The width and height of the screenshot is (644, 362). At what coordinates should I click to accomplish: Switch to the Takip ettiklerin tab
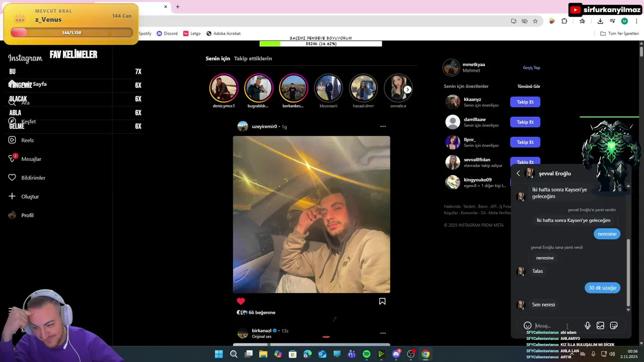pyautogui.click(x=253, y=58)
